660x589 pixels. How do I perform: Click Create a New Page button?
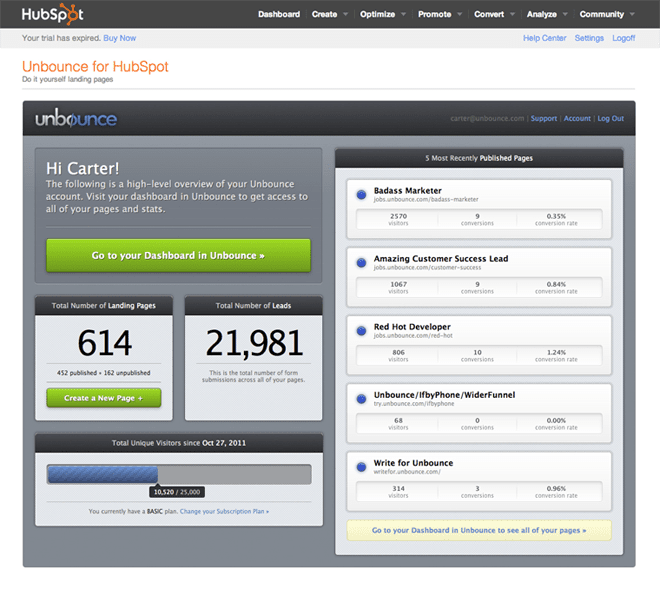tap(104, 398)
